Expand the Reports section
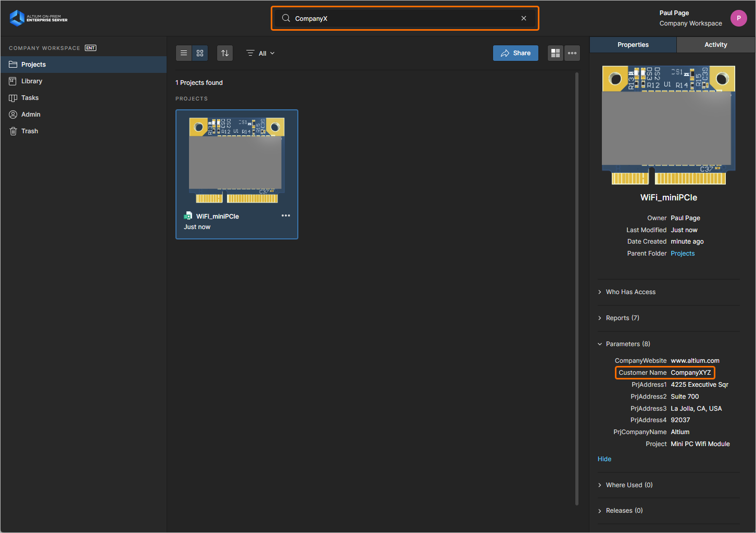756x533 pixels. 622,318
